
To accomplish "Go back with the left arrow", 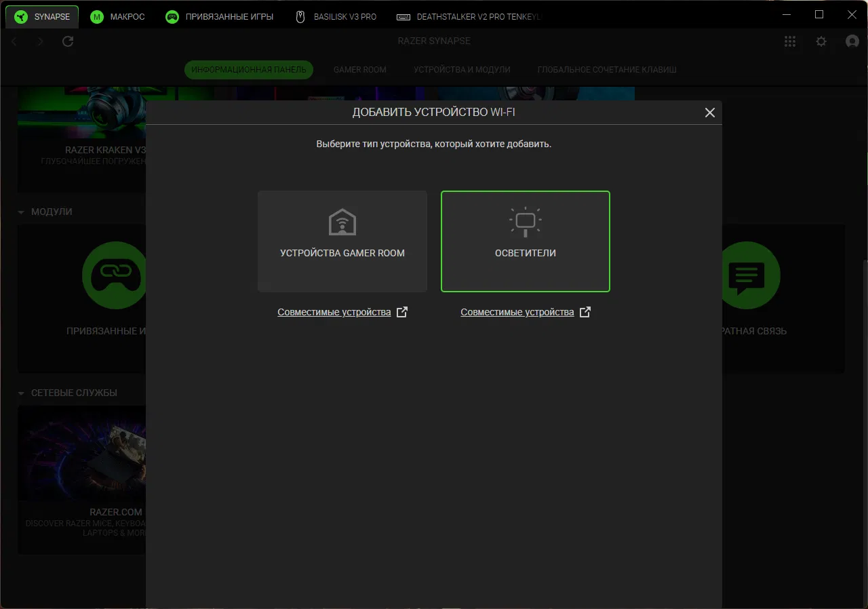I will [x=14, y=41].
